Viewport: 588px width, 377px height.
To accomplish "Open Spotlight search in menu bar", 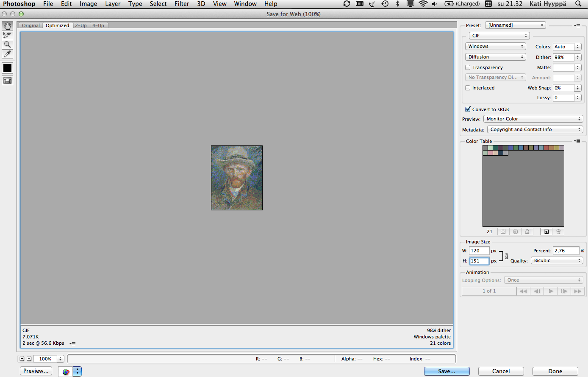I will (578, 4).
